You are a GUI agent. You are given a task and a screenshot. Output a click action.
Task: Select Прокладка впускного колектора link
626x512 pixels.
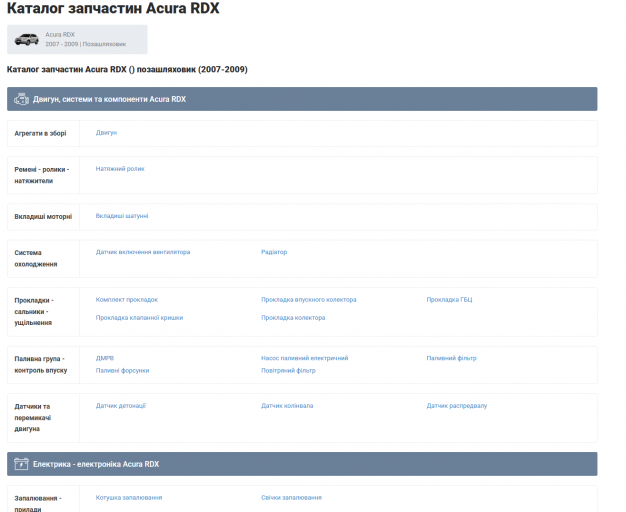309,300
